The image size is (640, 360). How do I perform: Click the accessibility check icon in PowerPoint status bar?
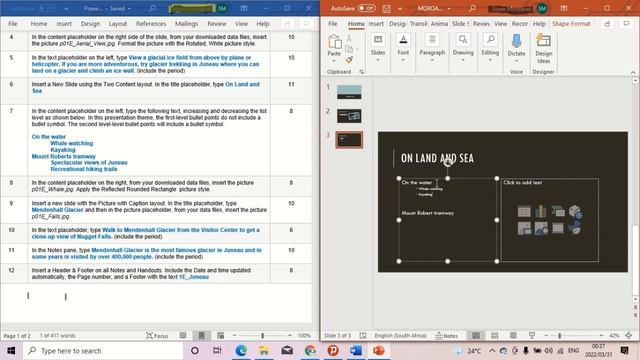[363, 336]
